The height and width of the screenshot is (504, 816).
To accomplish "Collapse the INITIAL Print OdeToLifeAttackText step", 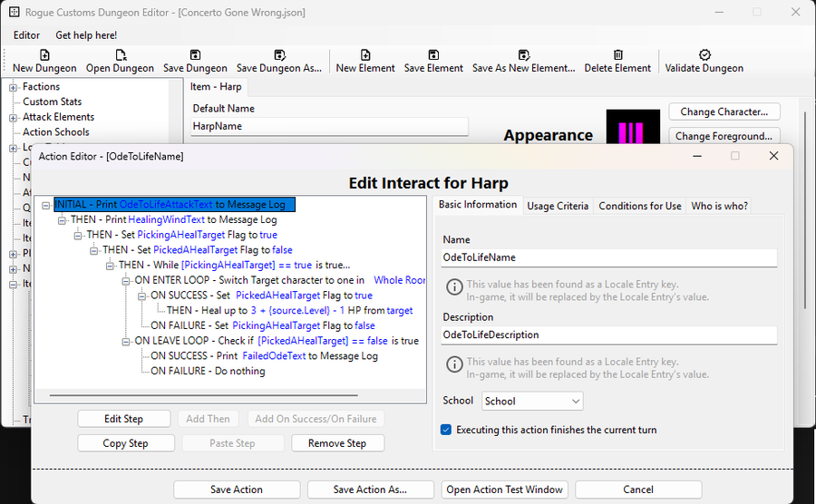I will (46, 206).
